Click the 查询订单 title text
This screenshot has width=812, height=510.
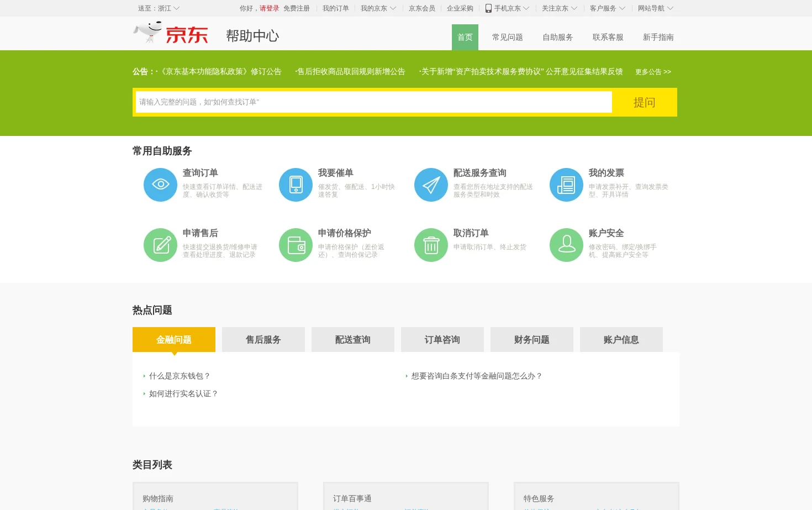click(201, 173)
